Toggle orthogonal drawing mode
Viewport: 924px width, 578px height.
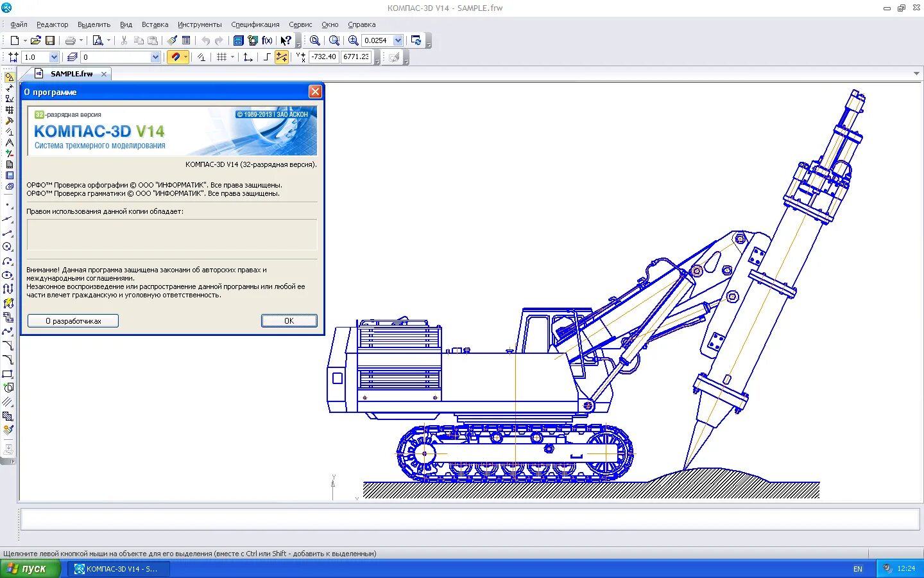tap(267, 57)
